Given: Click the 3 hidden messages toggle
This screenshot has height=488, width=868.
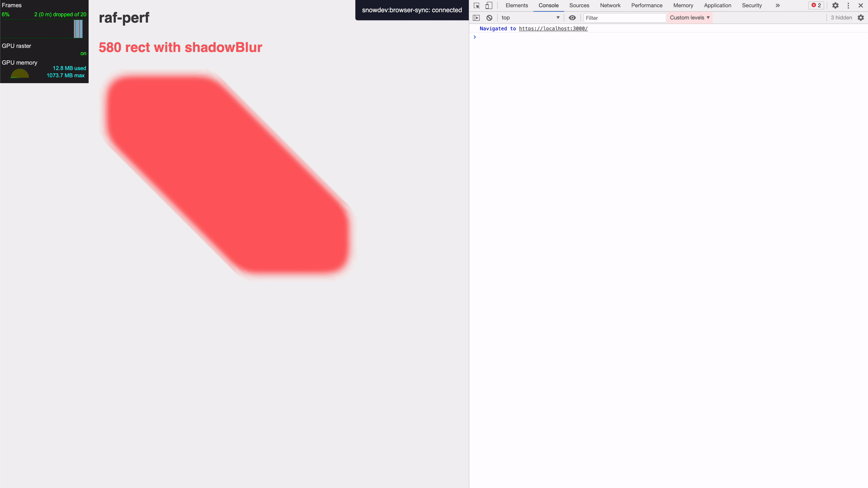Looking at the screenshot, I should point(841,17).
